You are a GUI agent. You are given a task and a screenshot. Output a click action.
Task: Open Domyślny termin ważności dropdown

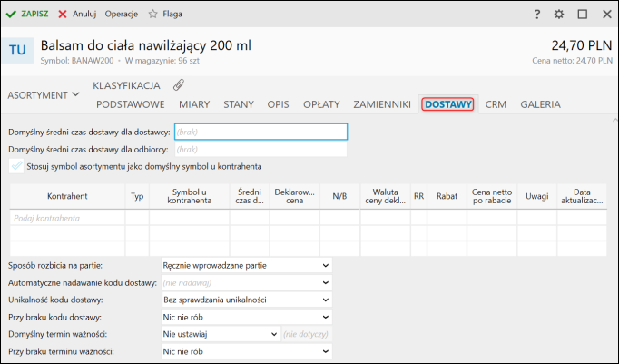pyautogui.click(x=221, y=334)
